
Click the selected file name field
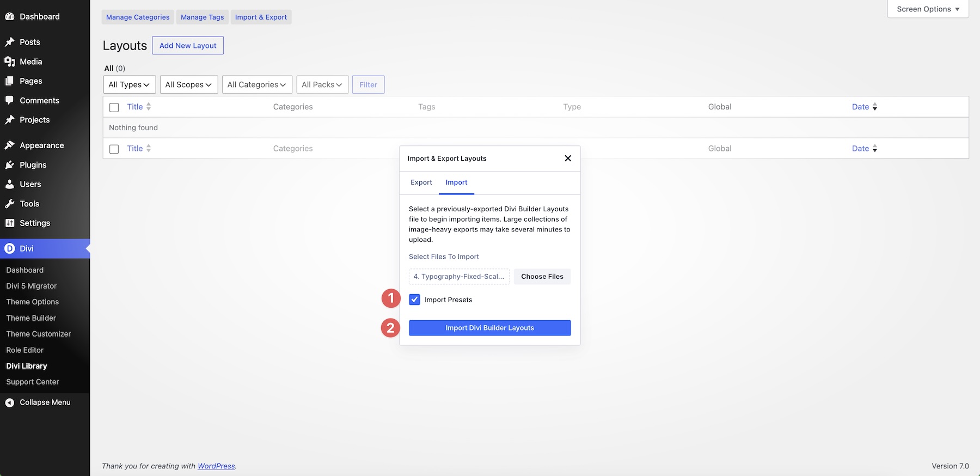pyautogui.click(x=459, y=277)
